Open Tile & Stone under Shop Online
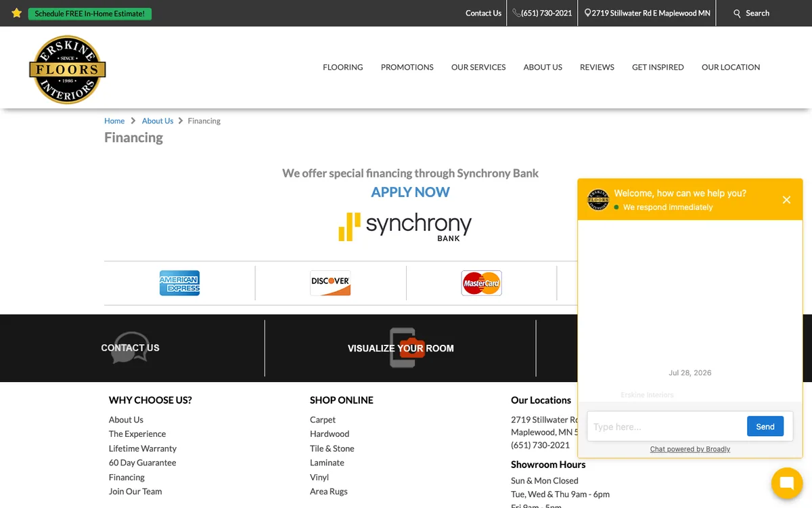Viewport: 812px width, 508px height. coord(332,448)
